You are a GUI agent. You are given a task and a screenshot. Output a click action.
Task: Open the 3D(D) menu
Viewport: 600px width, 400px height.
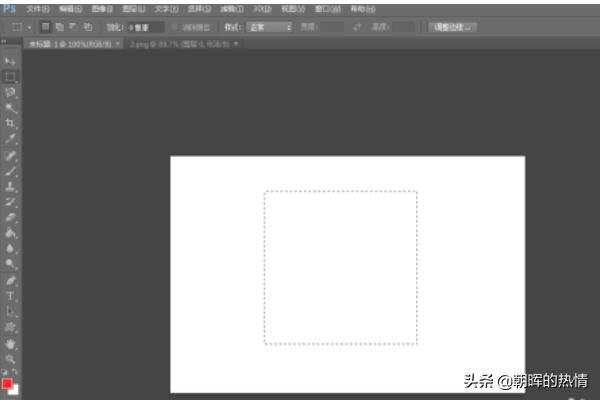[x=262, y=9]
